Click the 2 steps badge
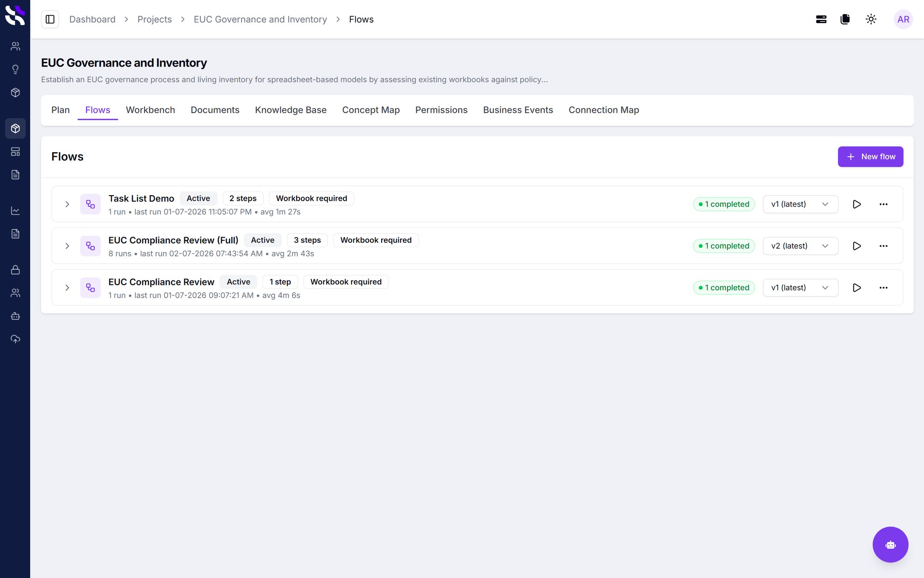Image resolution: width=924 pixels, height=578 pixels. click(x=243, y=198)
